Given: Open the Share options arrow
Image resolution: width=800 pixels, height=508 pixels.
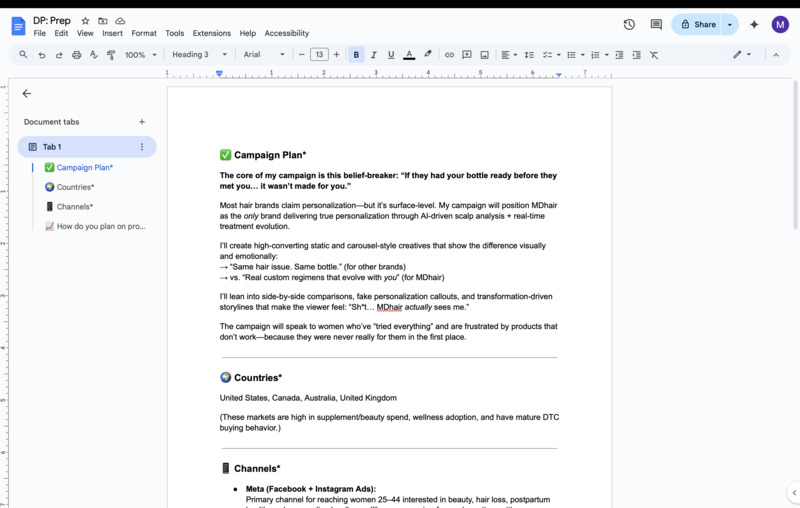Looking at the screenshot, I should pyautogui.click(x=730, y=24).
